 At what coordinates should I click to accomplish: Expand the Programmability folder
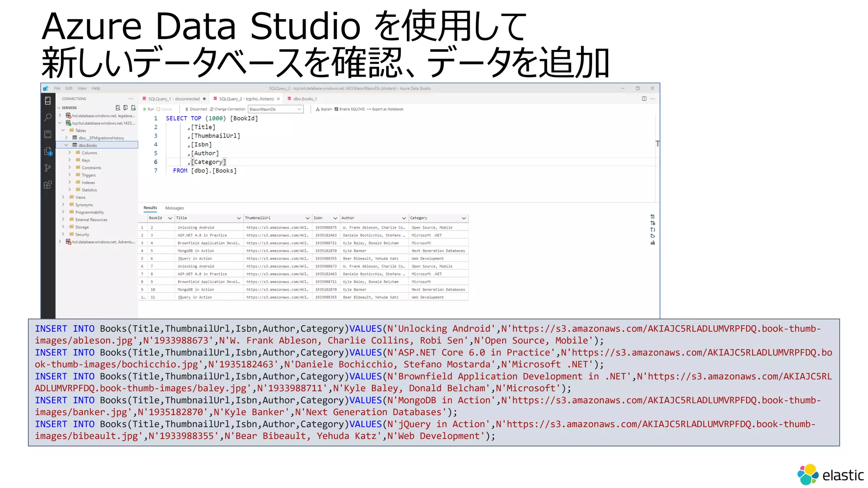(63, 212)
